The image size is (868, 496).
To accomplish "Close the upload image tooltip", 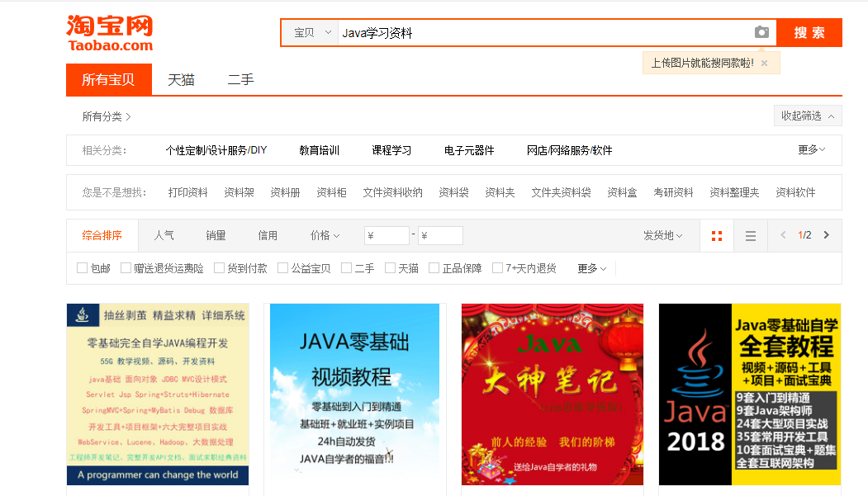I will (765, 63).
